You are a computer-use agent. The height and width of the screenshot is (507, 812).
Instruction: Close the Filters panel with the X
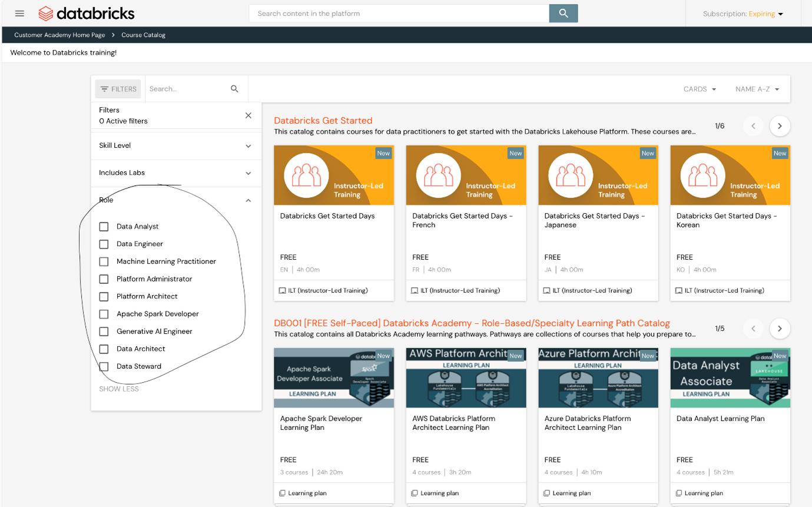click(x=248, y=115)
